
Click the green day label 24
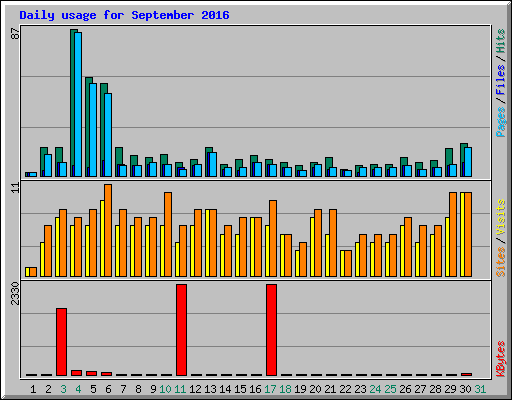pyautogui.click(x=375, y=389)
